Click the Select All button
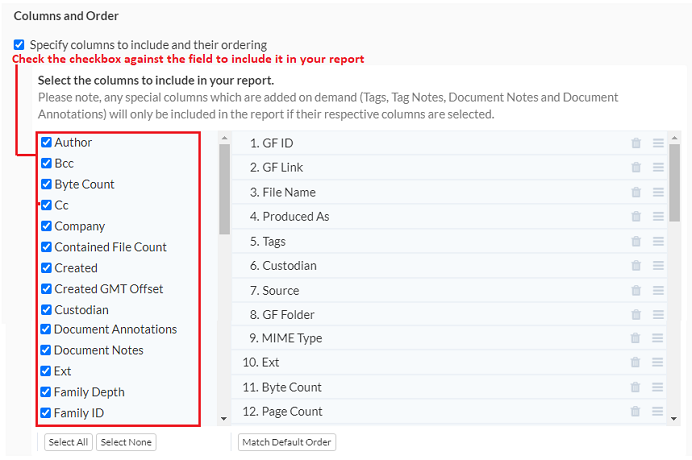The height and width of the screenshot is (460, 692). click(x=68, y=442)
